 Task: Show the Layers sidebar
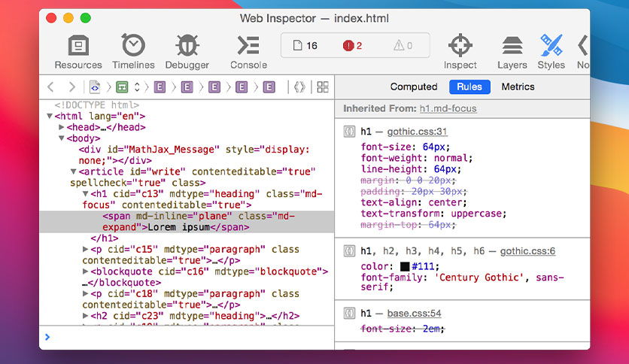click(512, 52)
